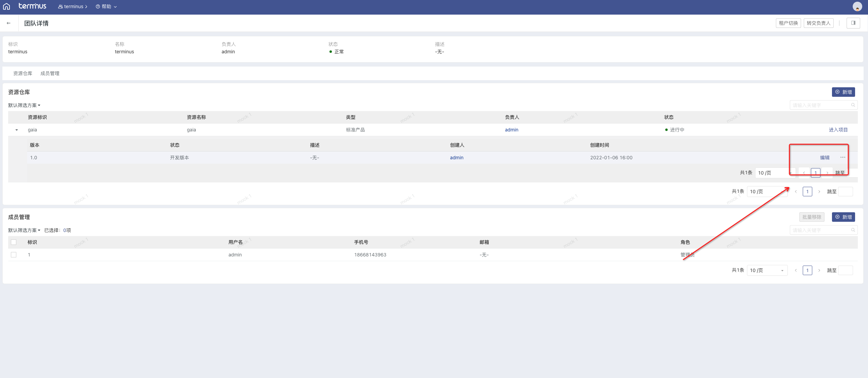Open 默认筛选方案 dropdown in 成员管理
Viewport: 868px width, 378px height.
click(24, 230)
